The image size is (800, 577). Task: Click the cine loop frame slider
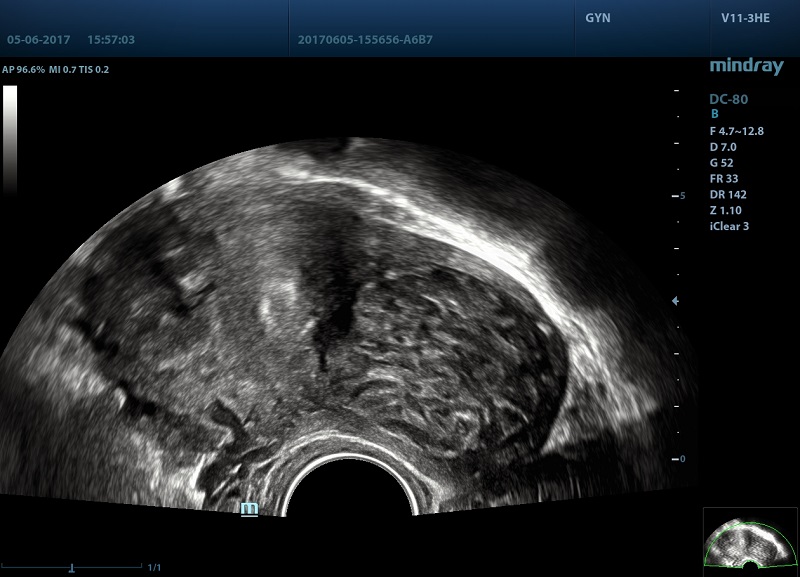72,567
